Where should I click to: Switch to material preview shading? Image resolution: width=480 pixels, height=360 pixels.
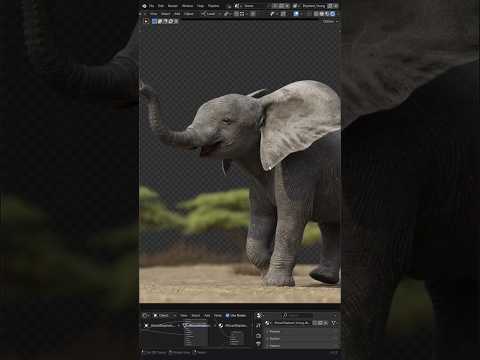[327, 14]
